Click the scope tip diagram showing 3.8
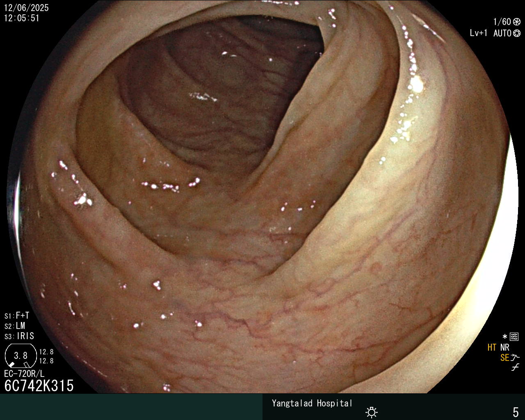 click(x=21, y=356)
